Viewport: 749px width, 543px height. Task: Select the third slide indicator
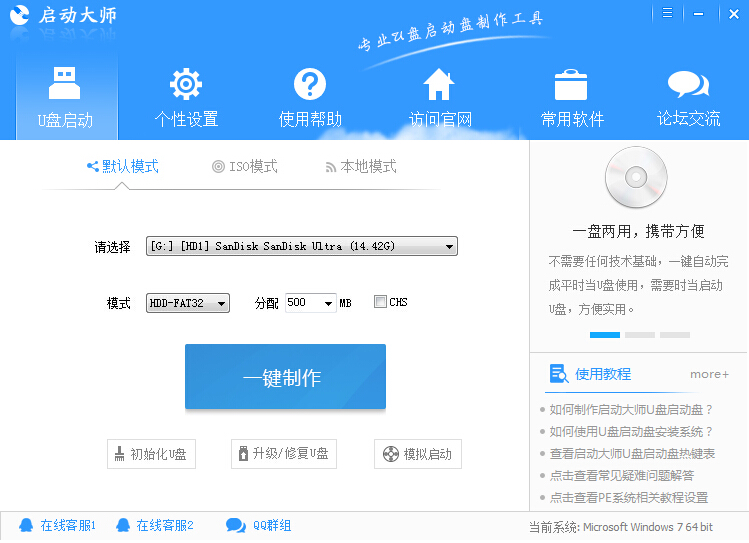tap(674, 335)
